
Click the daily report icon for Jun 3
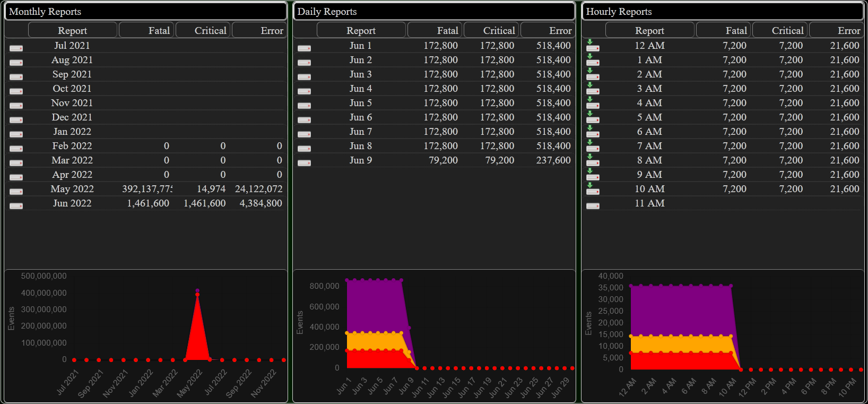[305, 77]
